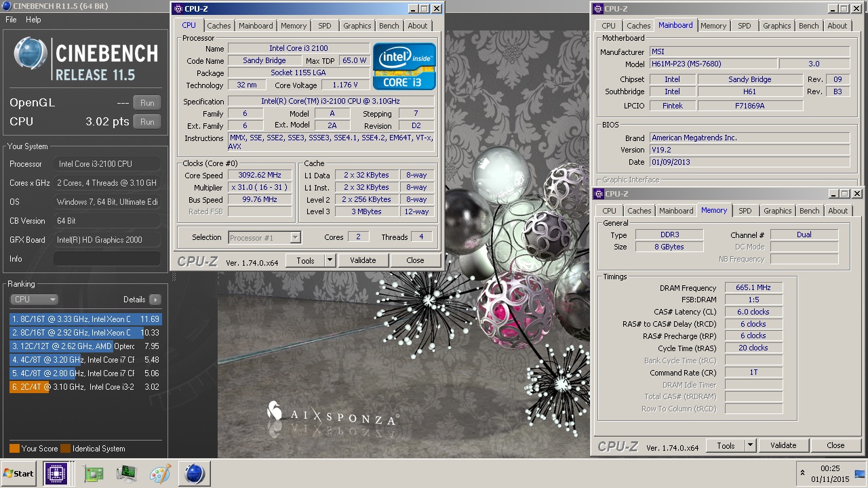The width and height of the screenshot is (868, 488).
Task: Click the Your Score orange legend swatch
Action: click(14, 449)
